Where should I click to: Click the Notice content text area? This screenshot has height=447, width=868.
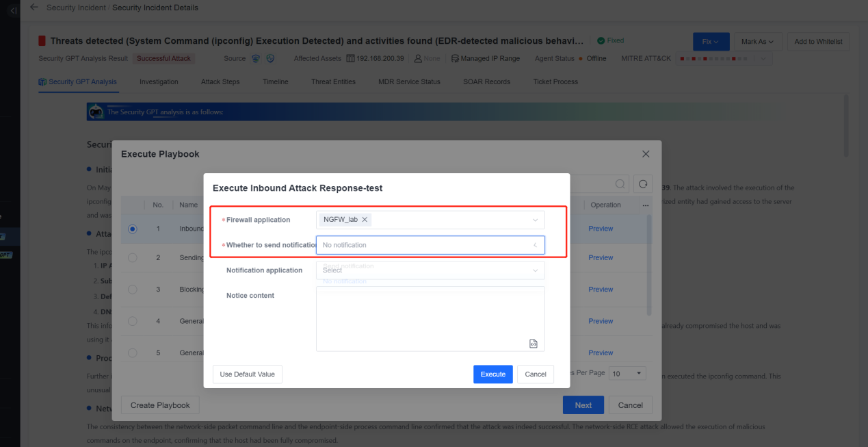click(430, 318)
